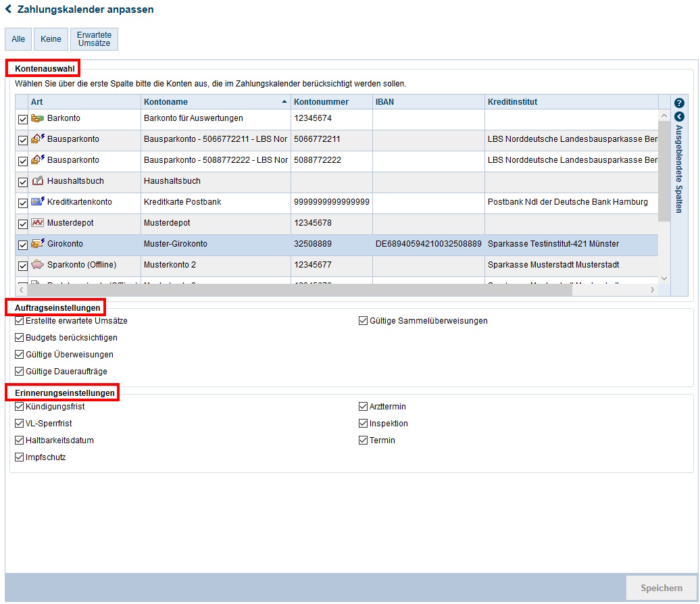Toggle Budgets berücksichtigen checkbox
The image size is (700, 604).
20,338
